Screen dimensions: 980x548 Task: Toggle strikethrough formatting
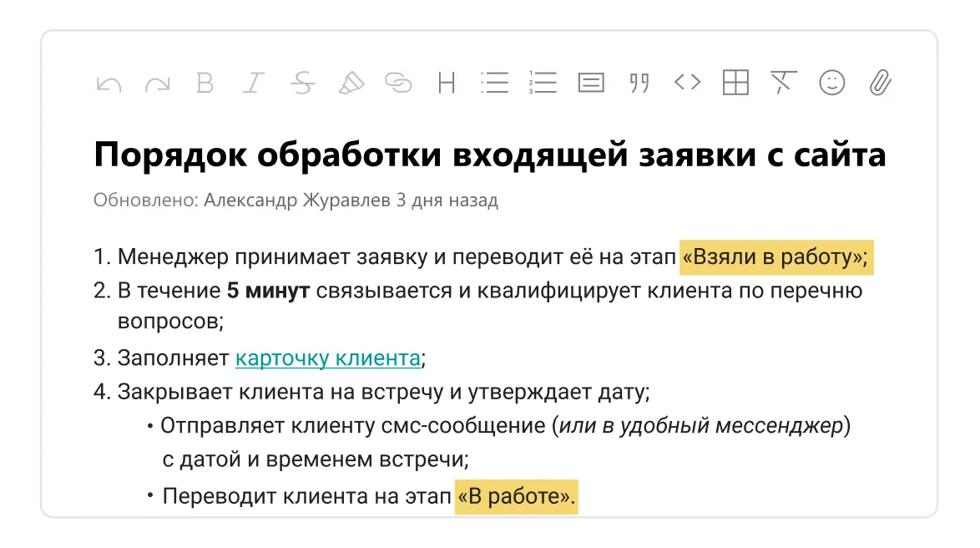pyautogui.click(x=302, y=84)
